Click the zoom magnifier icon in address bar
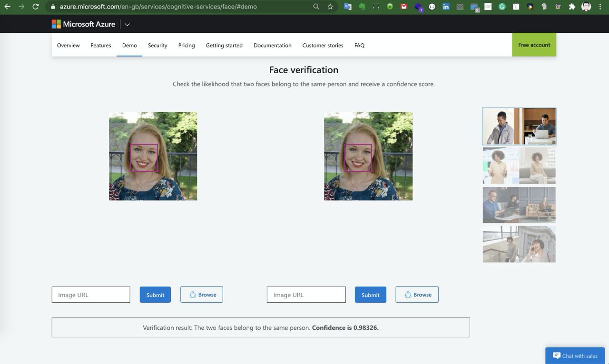Image resolution: width=609 pixels, height=364 pixels. pos(316,7)
